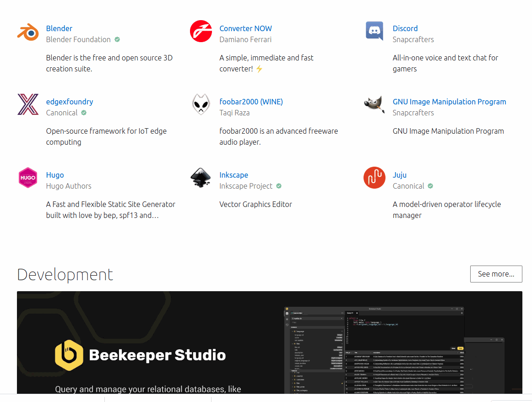Open the Converter NOW title link
Image resolution: width=532 pixels, height=402 pixels.
click(x=246, y=28)
